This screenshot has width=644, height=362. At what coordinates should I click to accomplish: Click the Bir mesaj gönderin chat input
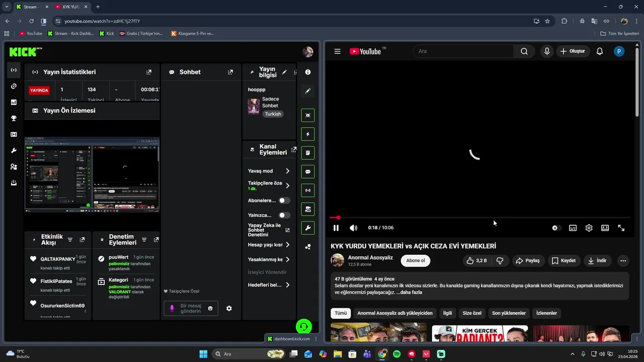click(191, 308)
